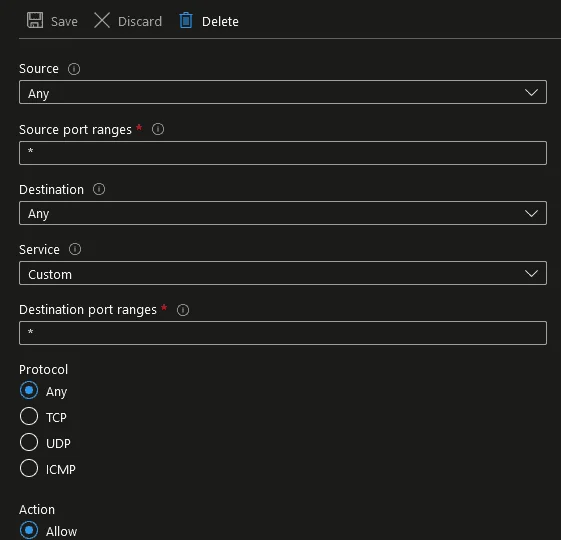Open the Destination info icon
The image size is (561, 540).
click(x=99, y=189)
